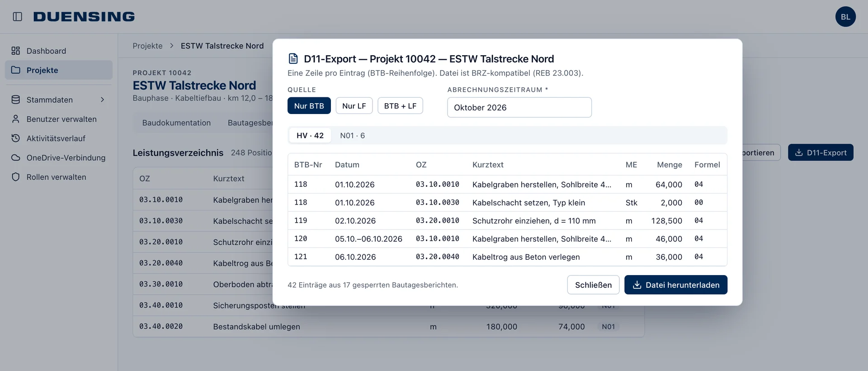This screenshot has width=868, height=371.
Task: Click the Rollen verwalten shield icon
Action: [16, 177]
